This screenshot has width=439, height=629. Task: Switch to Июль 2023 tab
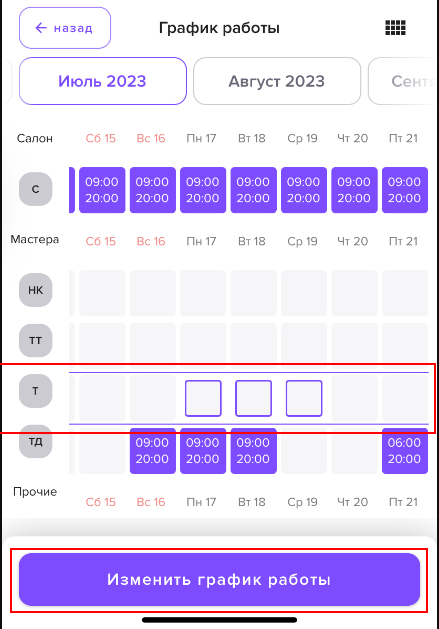point(103,81)
